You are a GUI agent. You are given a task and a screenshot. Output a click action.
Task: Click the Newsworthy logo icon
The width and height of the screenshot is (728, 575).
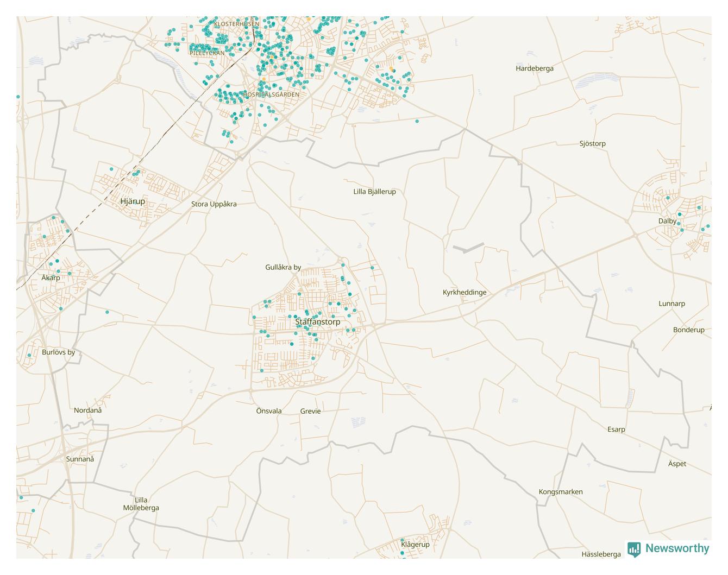[633, 549]
